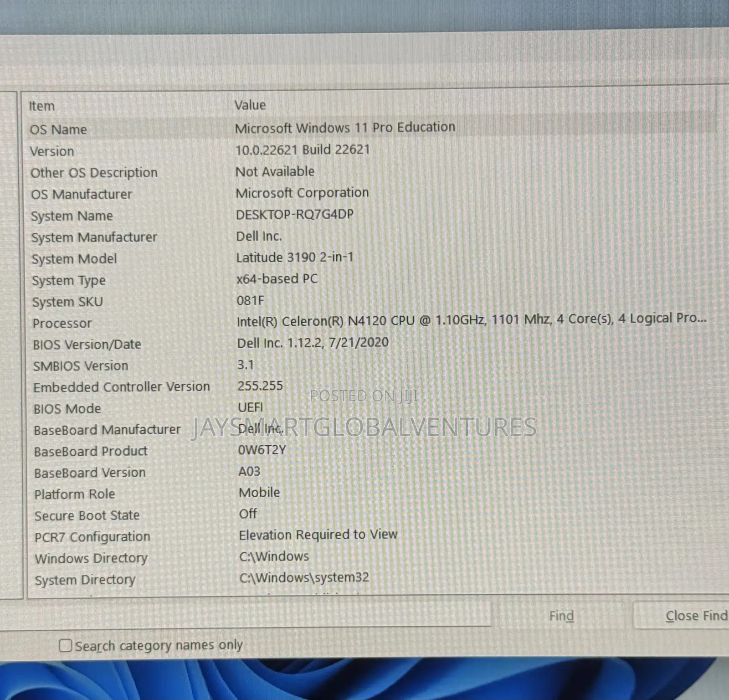This screenshot has height=700, width=729.
Task: Click Secure Boot value 'Off'
Action: [x=248, y=514]
